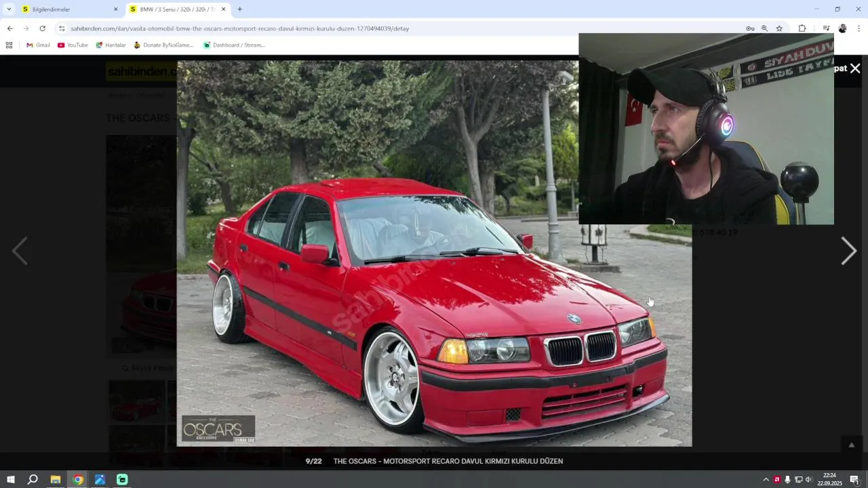The height and width of the screenshot is (488, 868).
Task: Open the volume tray icon
Action: [x=808, y=480]
